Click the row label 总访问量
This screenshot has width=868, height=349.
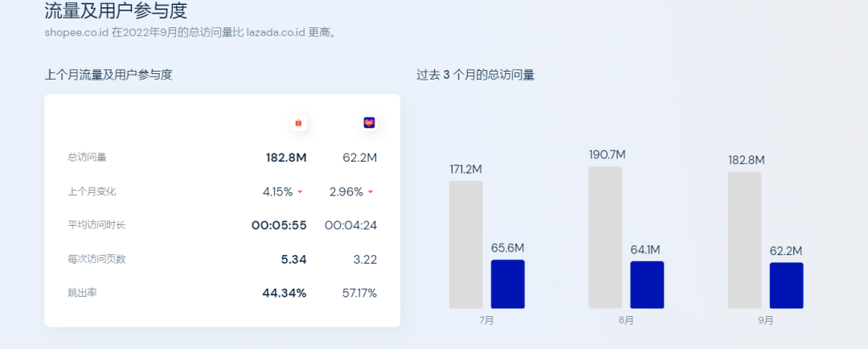(x=87, y=158)
